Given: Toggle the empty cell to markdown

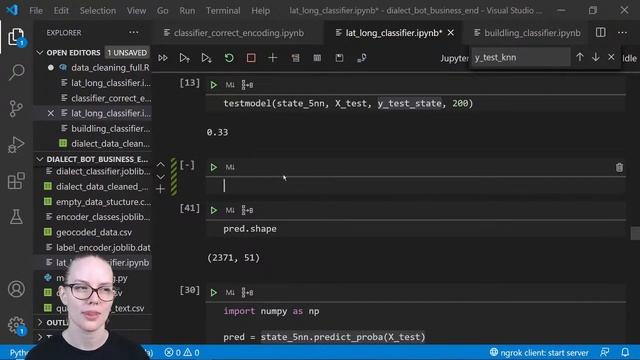Looking at the screenshot, I should 230,167.
